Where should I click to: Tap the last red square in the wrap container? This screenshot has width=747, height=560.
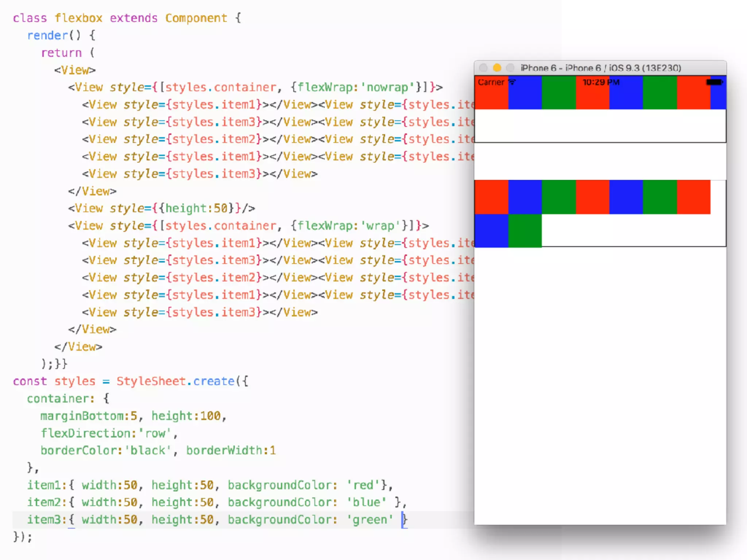point(693,197)
